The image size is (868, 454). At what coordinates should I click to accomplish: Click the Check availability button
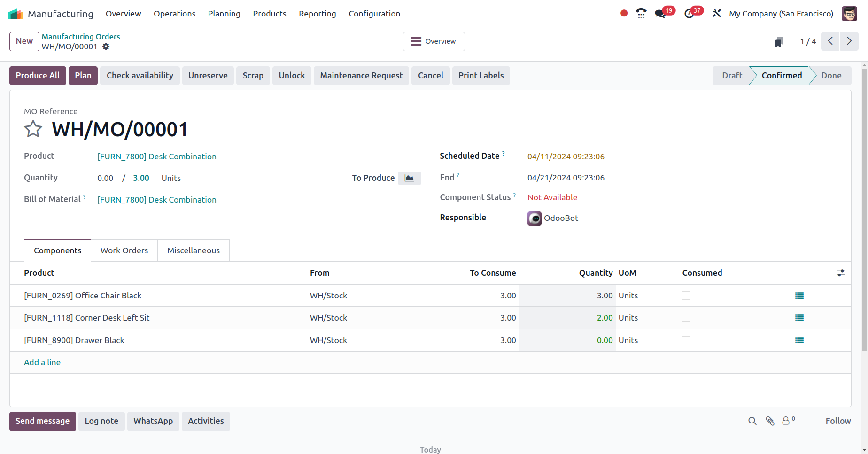pyautogui.click(x=139, y=75)
